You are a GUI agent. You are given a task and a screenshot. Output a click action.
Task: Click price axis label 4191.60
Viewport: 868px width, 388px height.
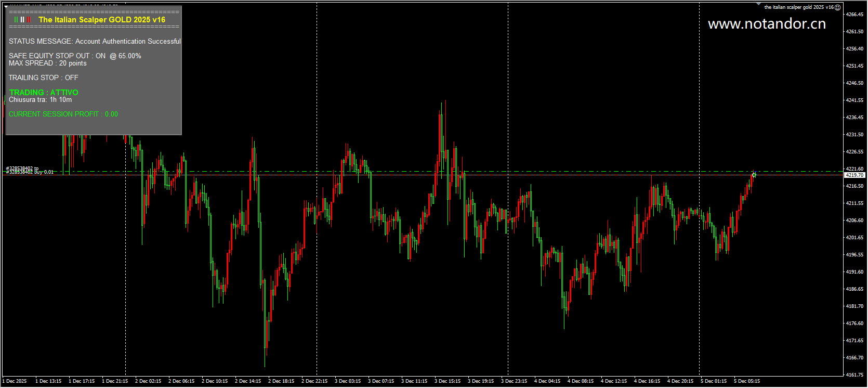[854, 272]
